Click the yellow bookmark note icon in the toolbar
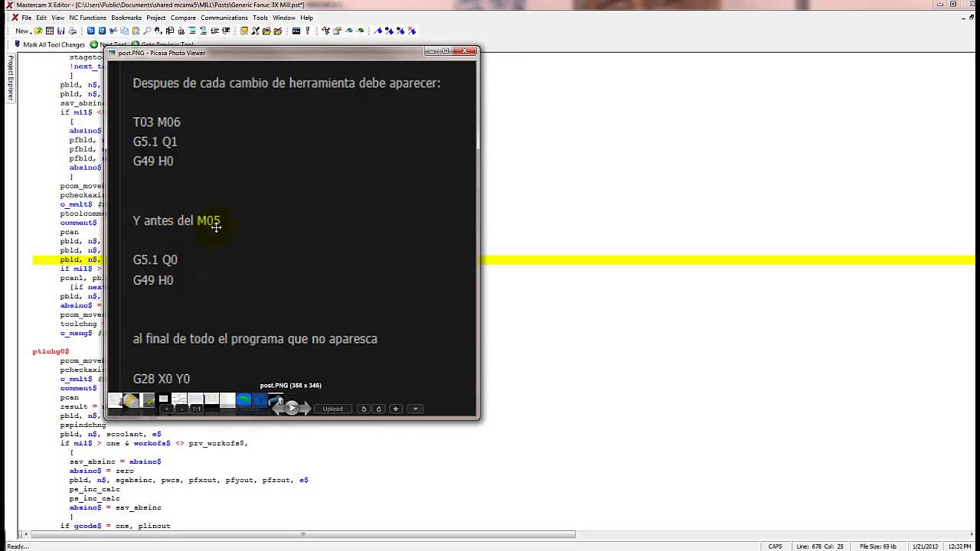This screenshot has width=980, height=551. (244, 31)
